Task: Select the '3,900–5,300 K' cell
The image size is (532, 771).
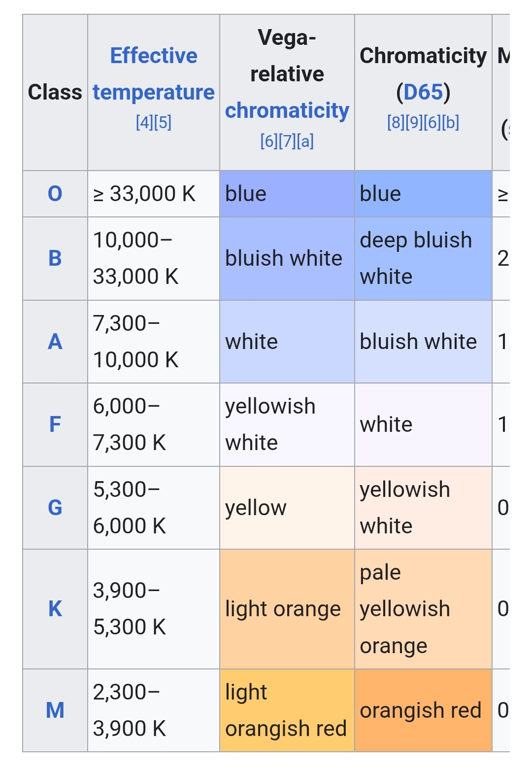Action: pyautogui.click(x=154, y=609)
